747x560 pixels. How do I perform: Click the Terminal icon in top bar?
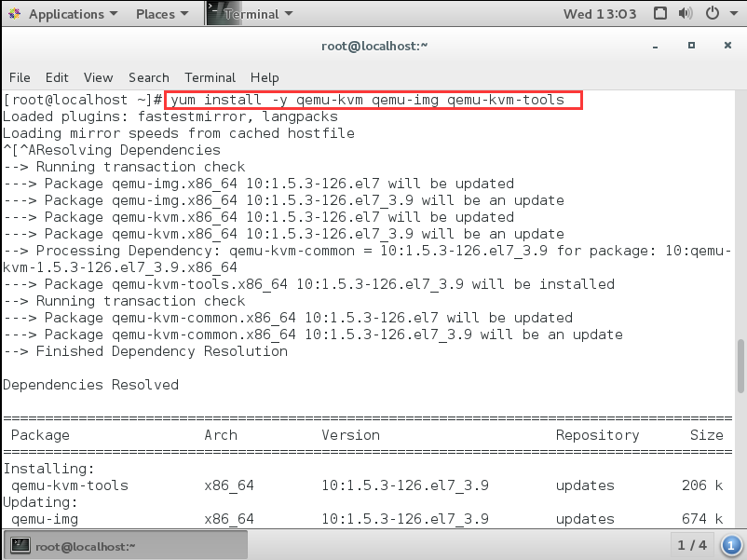tap(213, 13)
